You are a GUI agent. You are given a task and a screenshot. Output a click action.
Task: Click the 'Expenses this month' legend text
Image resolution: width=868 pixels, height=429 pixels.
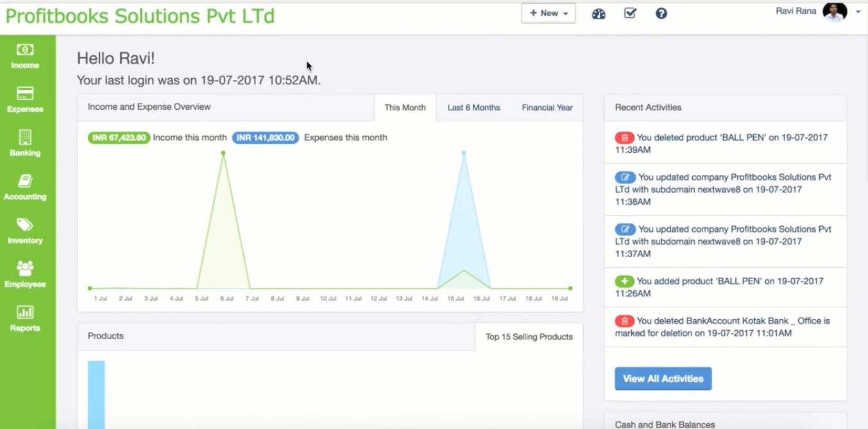coord(345,137)
